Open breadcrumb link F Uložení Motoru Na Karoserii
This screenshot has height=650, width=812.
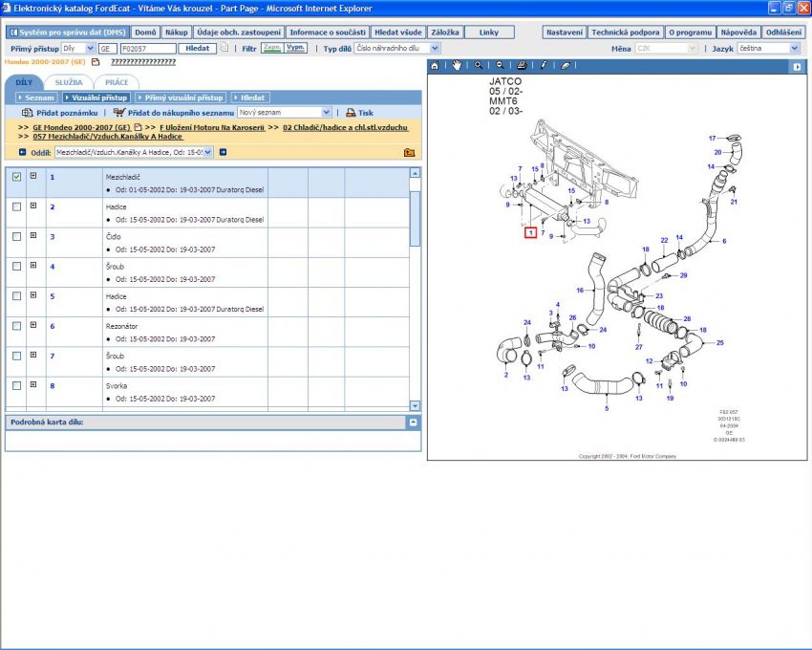tap(212, 127)
